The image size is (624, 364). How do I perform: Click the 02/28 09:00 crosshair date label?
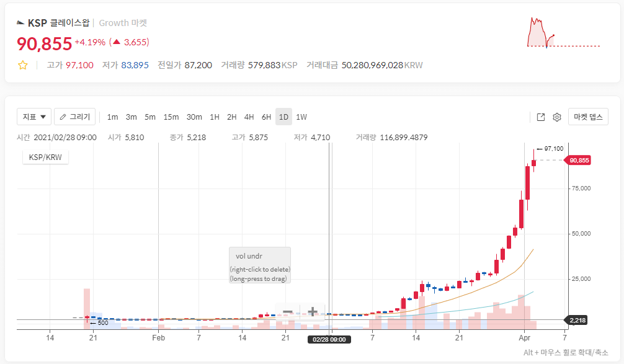(329, 339)
